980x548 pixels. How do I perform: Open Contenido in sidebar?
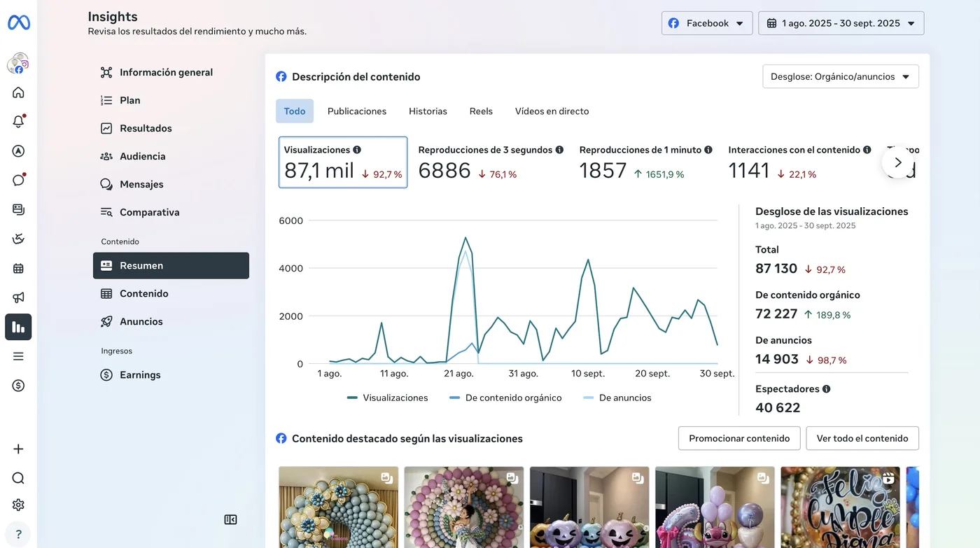point(171,294)
